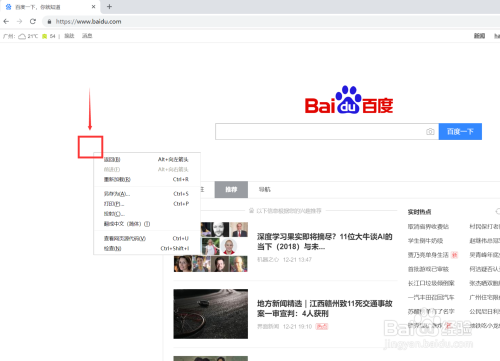500x361 pixels.
Task: Click the 百度一下 search button
Action: click(460, 132)
